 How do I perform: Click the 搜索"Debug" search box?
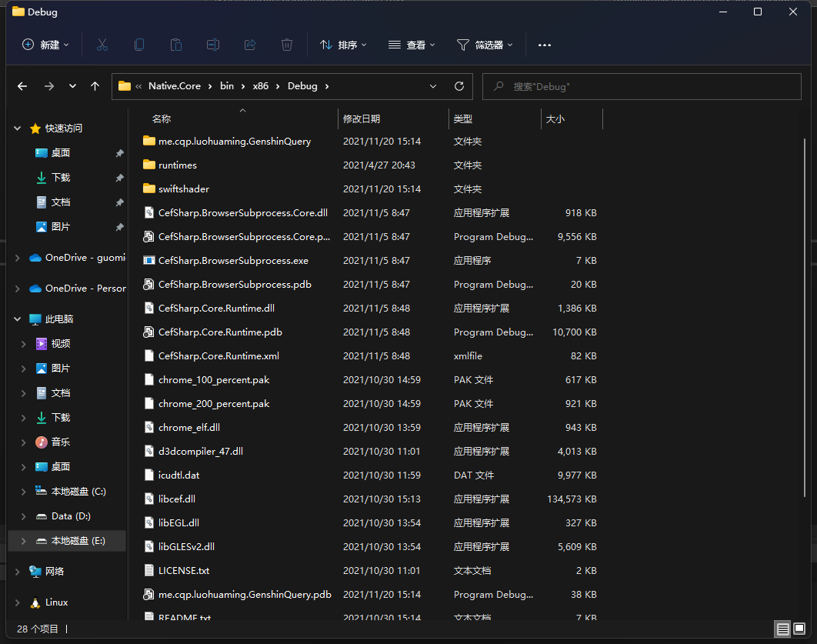pyautogui.click(x=642, y=86)
